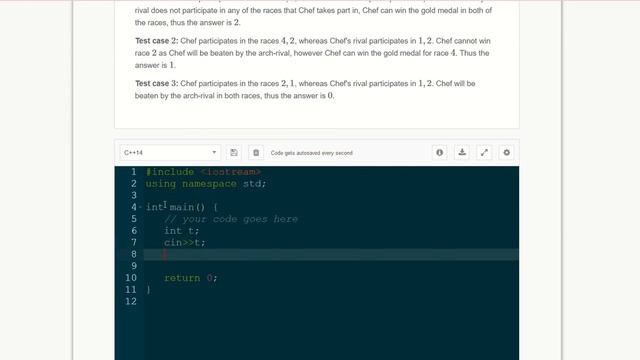Expand the editor to fullscreen

(484, 153)
